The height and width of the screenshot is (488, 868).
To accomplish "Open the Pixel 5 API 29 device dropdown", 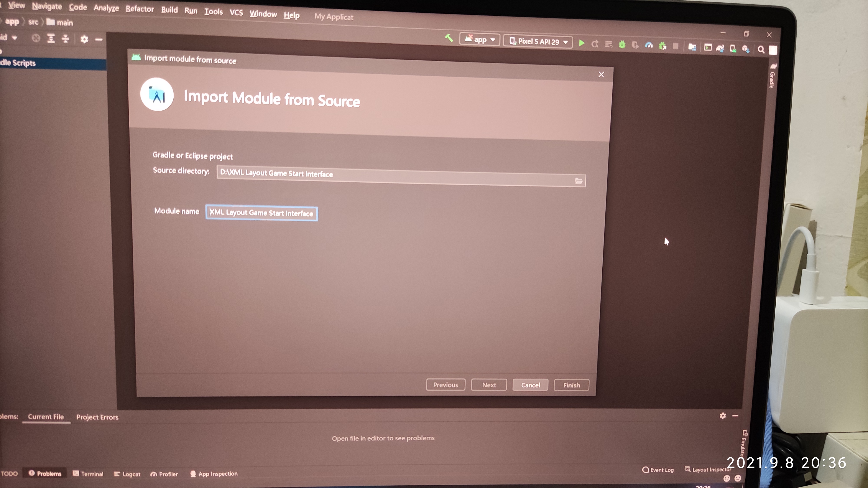I will click(538, 41).
